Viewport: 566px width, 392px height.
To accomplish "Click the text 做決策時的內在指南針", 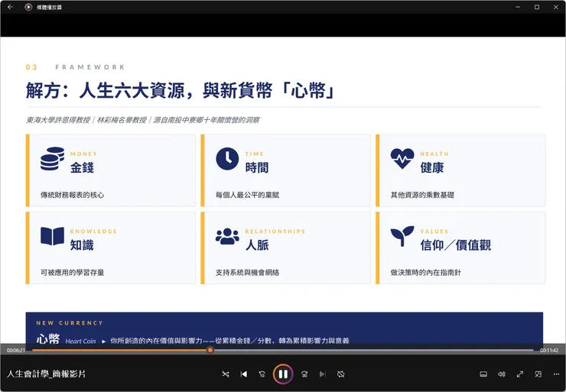I will [x=425, y=273].
